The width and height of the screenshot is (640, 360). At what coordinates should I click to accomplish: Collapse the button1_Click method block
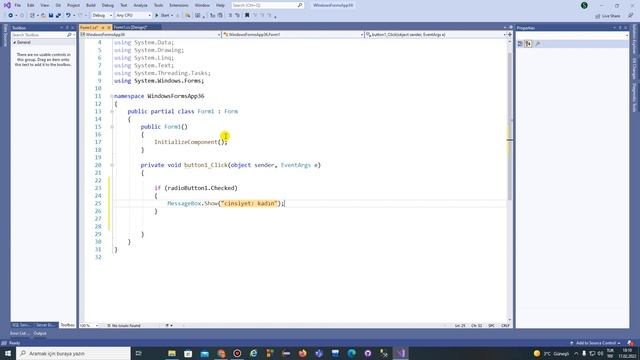112,165
